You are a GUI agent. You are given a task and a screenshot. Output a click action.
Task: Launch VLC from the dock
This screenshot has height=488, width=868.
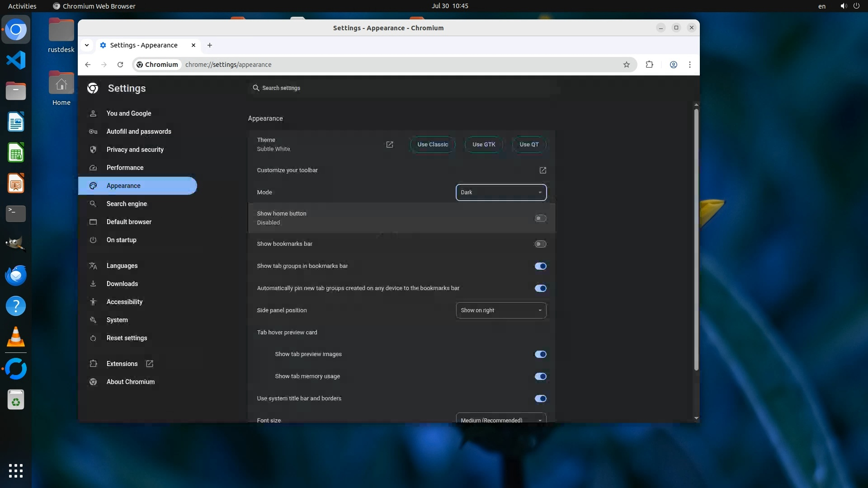pyautogui.click(x=16, y=337)
